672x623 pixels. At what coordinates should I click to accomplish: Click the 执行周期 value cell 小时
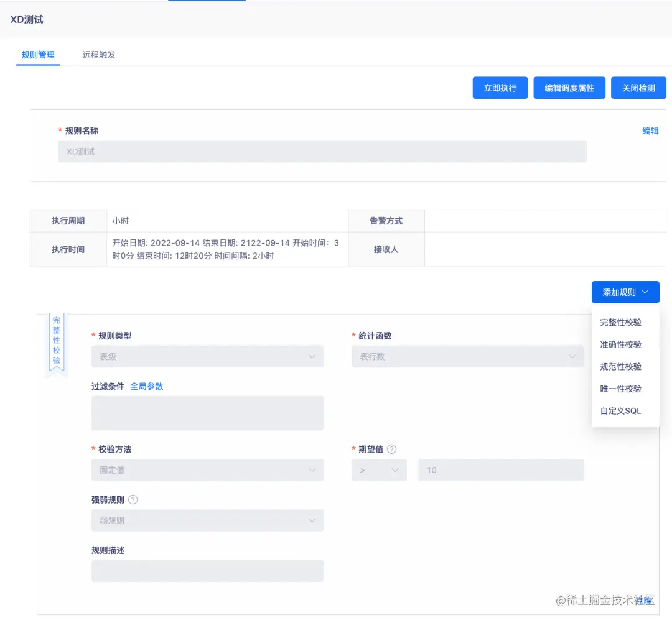click(x=227, y=221)
